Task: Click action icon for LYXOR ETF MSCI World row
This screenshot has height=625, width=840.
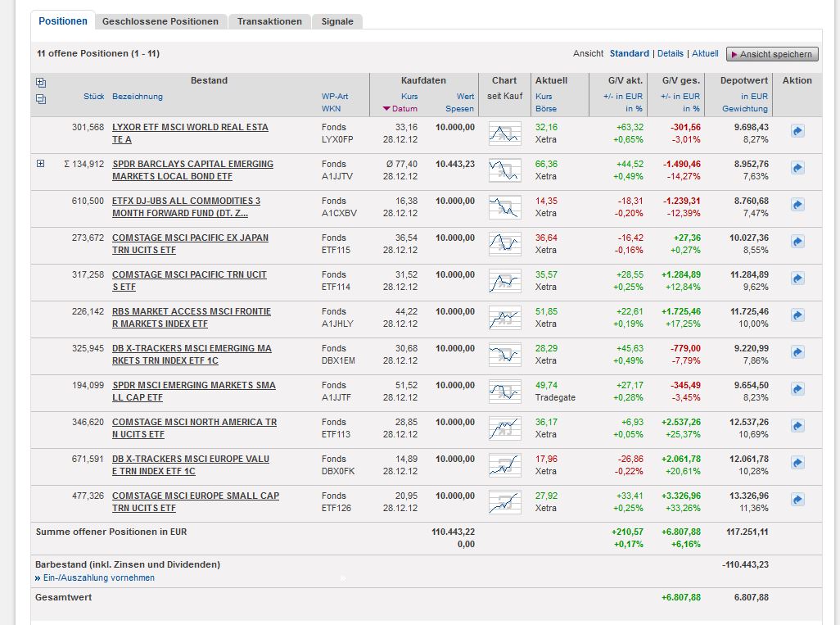Action: click(x=797, y=131)
